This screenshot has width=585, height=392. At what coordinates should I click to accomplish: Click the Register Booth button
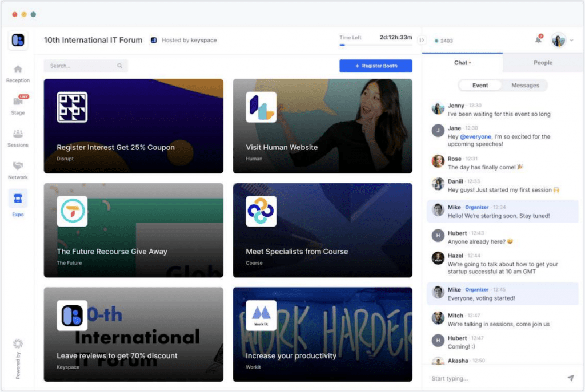click(375, 66)
